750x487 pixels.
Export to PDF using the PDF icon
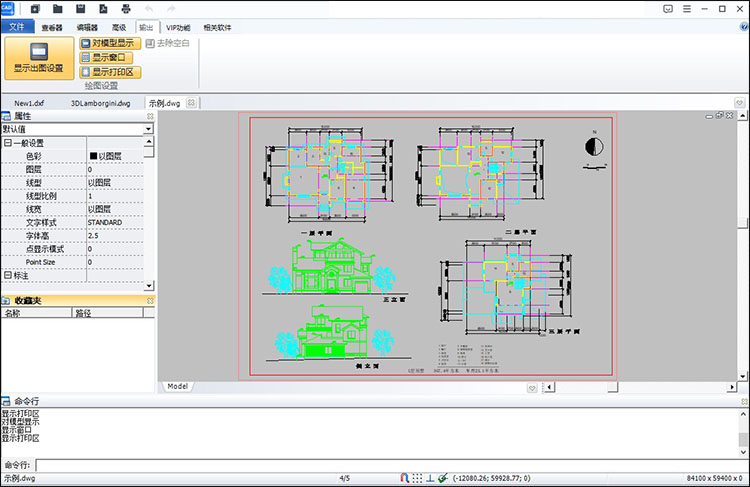pos(103,9)
